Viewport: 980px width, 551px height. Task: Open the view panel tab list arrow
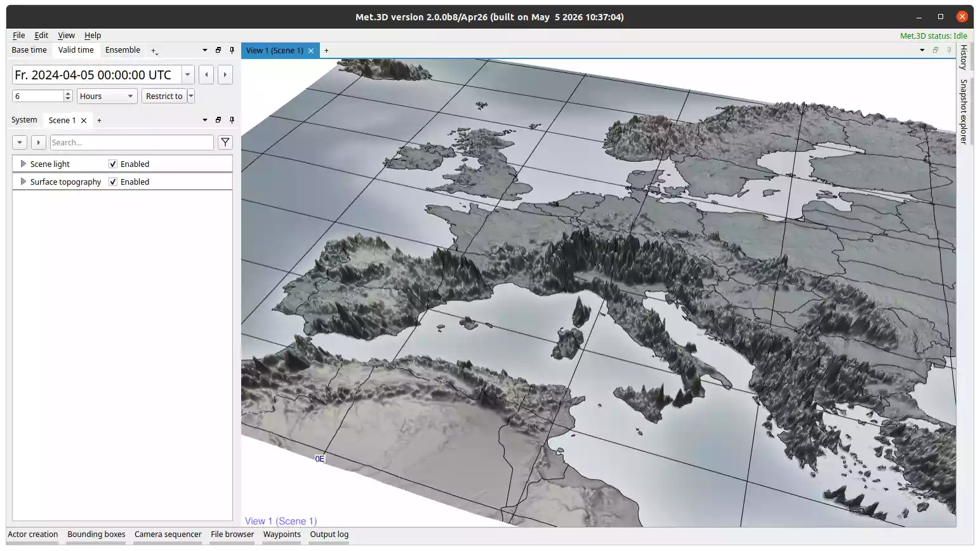click(x=922, y=50)
